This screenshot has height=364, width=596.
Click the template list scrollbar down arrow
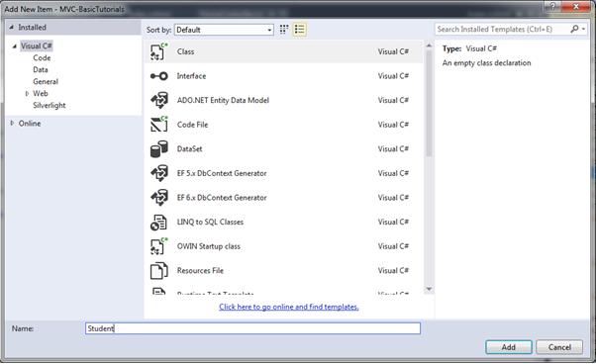(429, 289)
